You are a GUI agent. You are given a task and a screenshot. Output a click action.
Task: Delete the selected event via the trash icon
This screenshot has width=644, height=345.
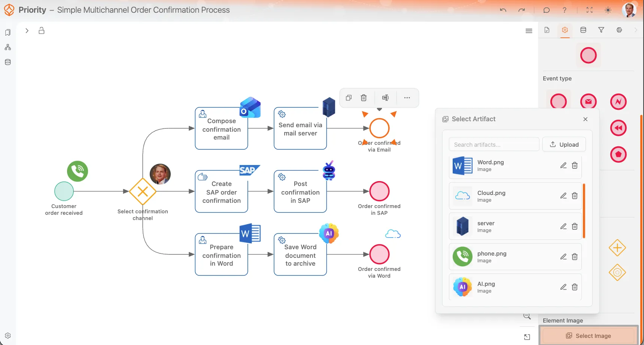pos(363,98)
